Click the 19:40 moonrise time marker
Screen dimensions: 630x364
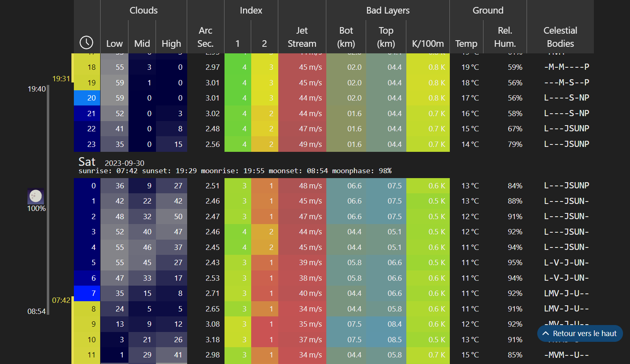coord(37,89)
